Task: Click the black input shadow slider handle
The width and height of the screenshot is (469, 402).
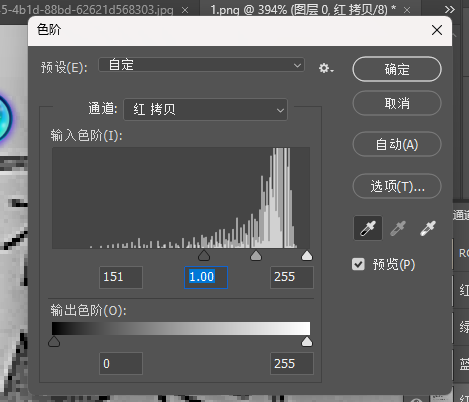Action: point(204,256)
